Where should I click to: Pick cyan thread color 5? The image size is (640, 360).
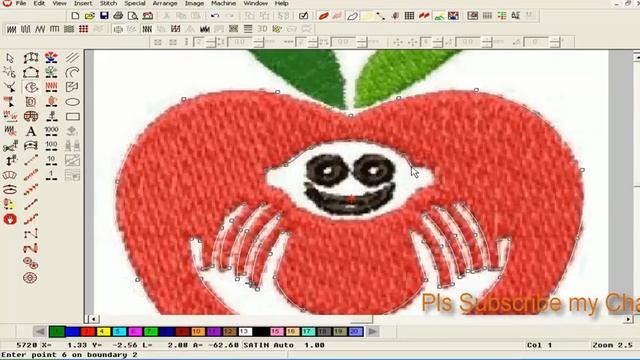[119, 331]
